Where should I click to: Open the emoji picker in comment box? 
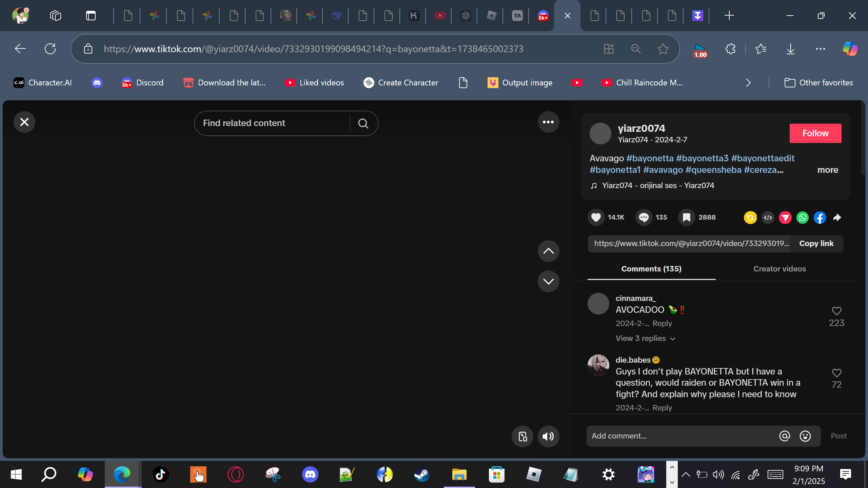805,436
